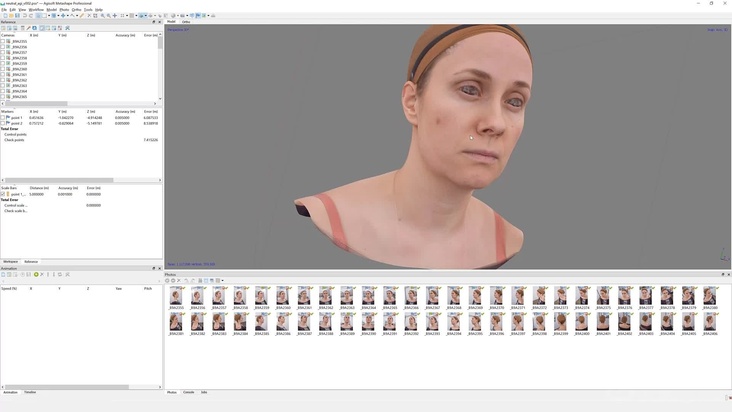Click the Redo arrow icon

(x=31, y=15)
